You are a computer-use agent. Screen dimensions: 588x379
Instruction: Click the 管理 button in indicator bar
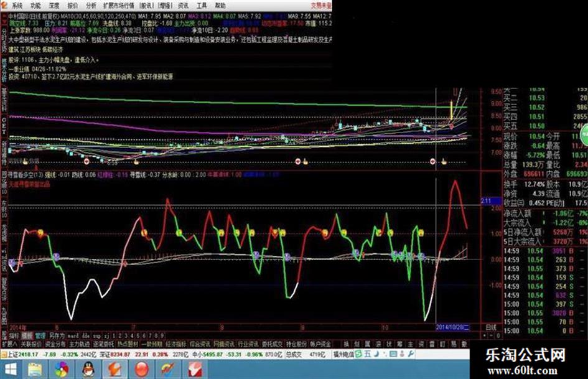[40, 335]
